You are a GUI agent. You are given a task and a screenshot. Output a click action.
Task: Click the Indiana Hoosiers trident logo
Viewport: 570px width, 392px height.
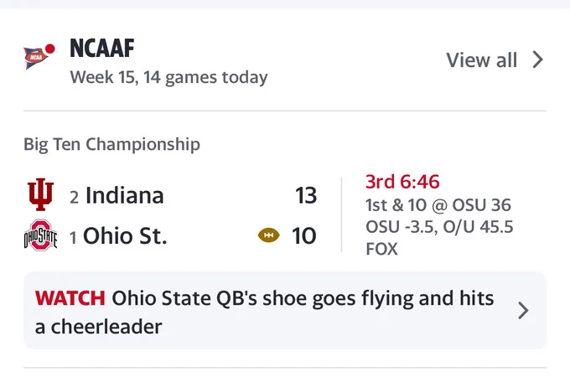tap(41, 194)
